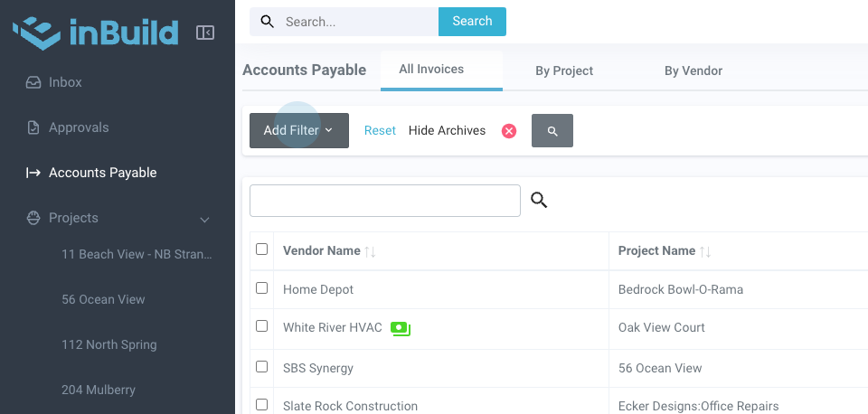Collapse the sidebar panel icon
The width and height of the screenshot is (868, 414).
click(x=205, y=33)
